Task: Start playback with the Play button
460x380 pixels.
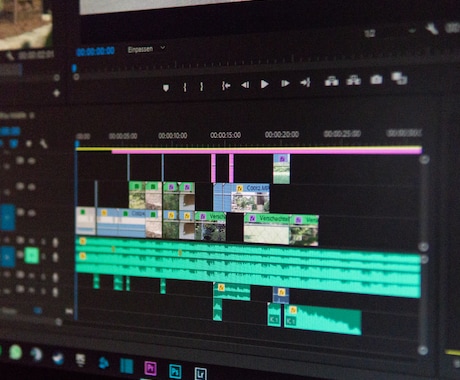Action: pyautogui.click(x=264, y=84)
